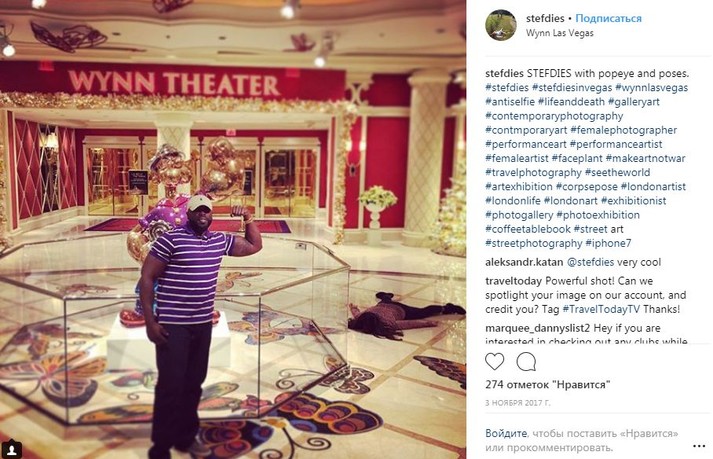This screenshot has width=713, height=459.
Task: Open the #performanceart hashtag
Action: click(526, 144)
